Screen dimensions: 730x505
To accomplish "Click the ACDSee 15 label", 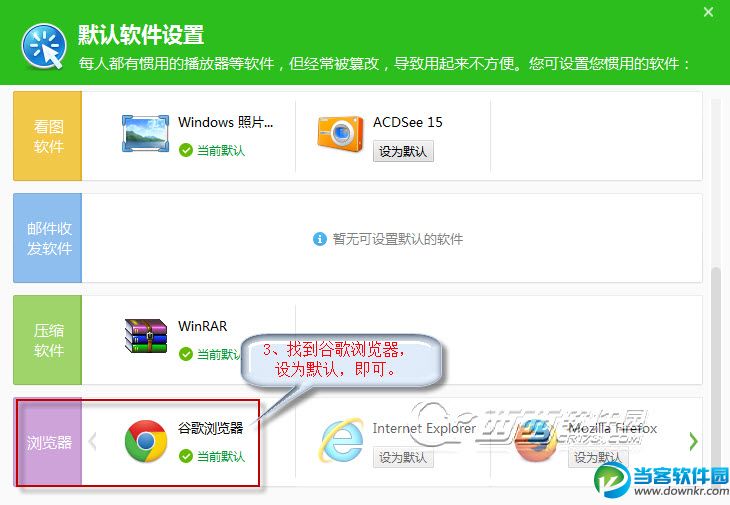I will (407, 122).
